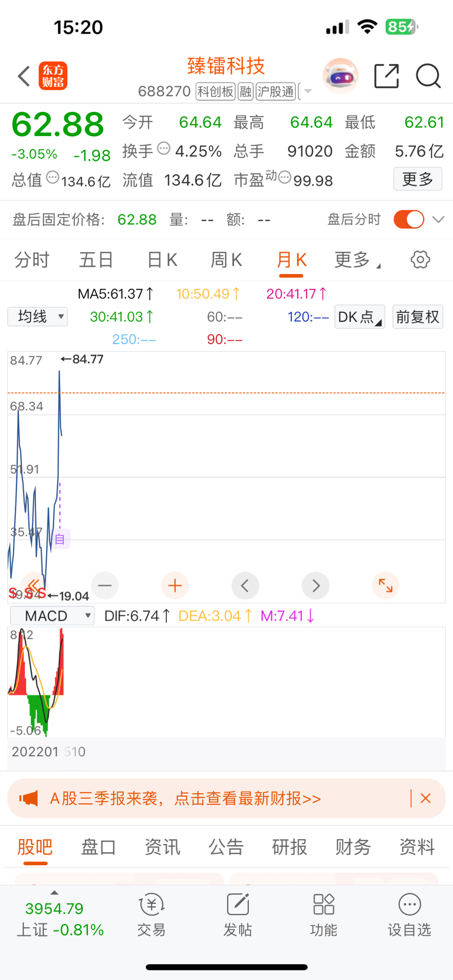Screen dimensions: 453x980
Task: Open the search magnifier icon
Action: point(428,76)
